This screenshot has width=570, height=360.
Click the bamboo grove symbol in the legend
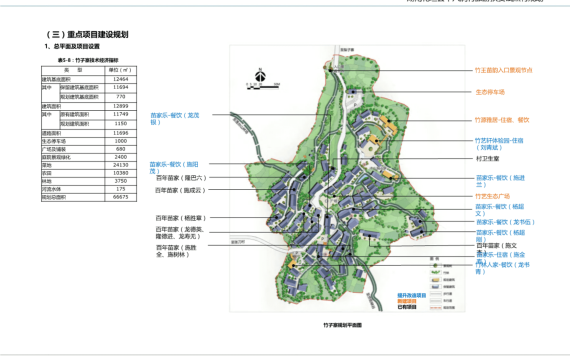[x=435, y=272]
